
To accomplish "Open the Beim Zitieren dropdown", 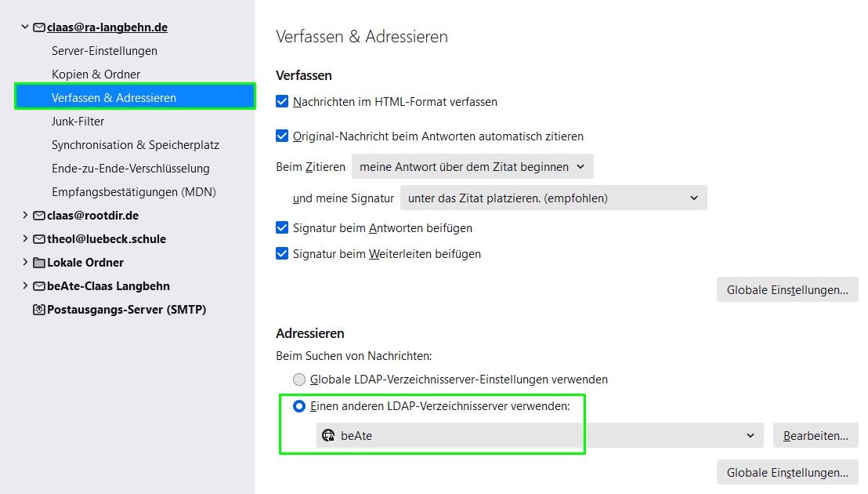I will 472,167.
